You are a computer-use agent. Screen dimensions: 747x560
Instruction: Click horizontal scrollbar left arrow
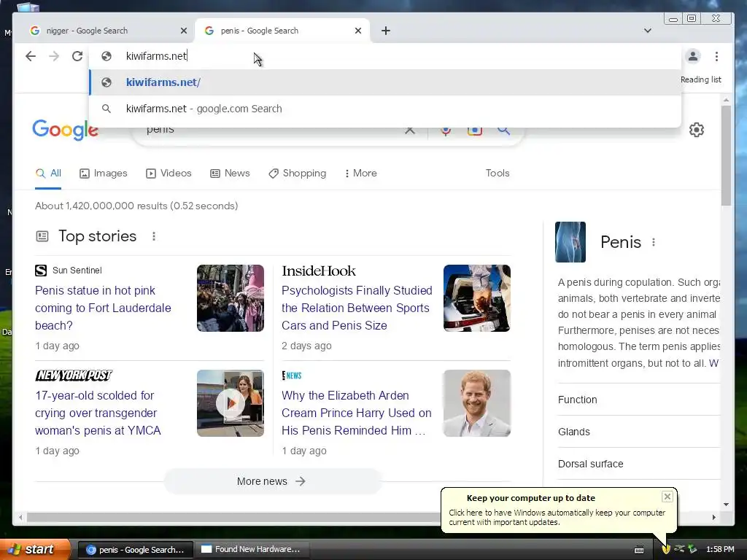[20, 517]
